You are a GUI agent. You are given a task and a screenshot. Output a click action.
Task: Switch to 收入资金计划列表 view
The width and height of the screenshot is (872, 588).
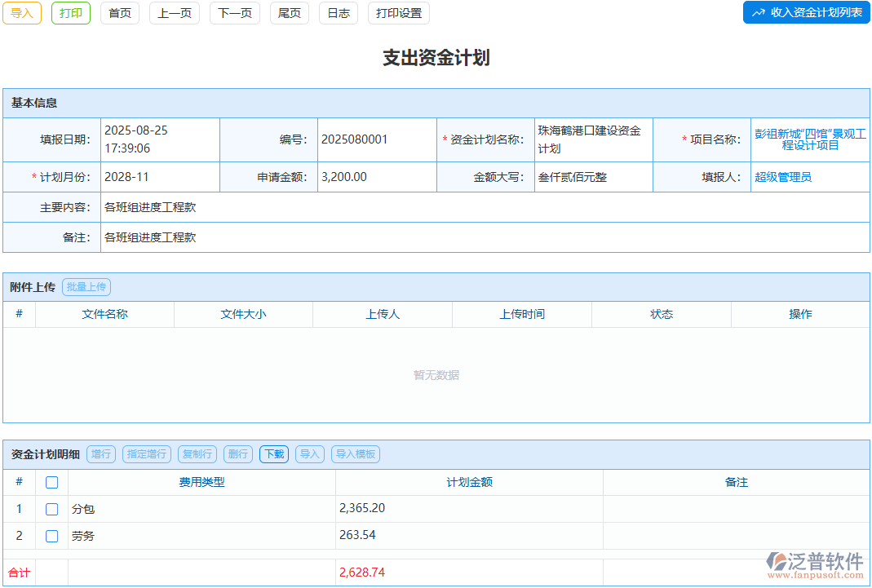[x=806, y=12]
